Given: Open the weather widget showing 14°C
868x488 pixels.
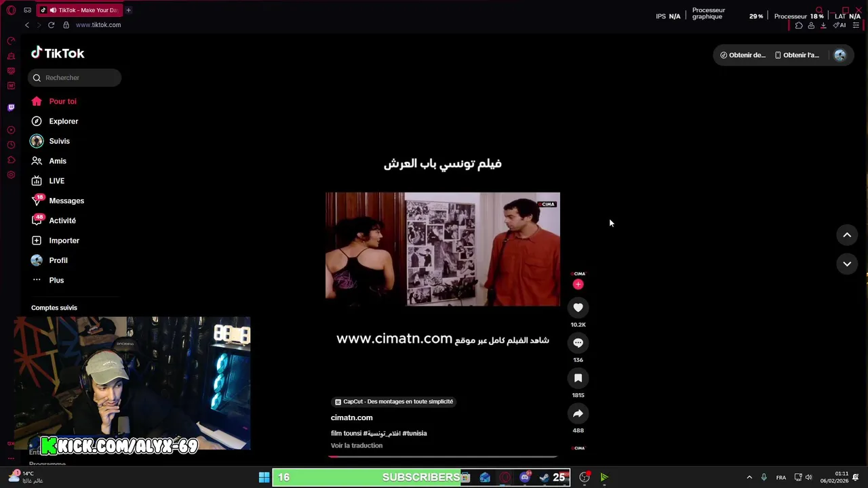Looking at the screenshot, I should 26,477.
